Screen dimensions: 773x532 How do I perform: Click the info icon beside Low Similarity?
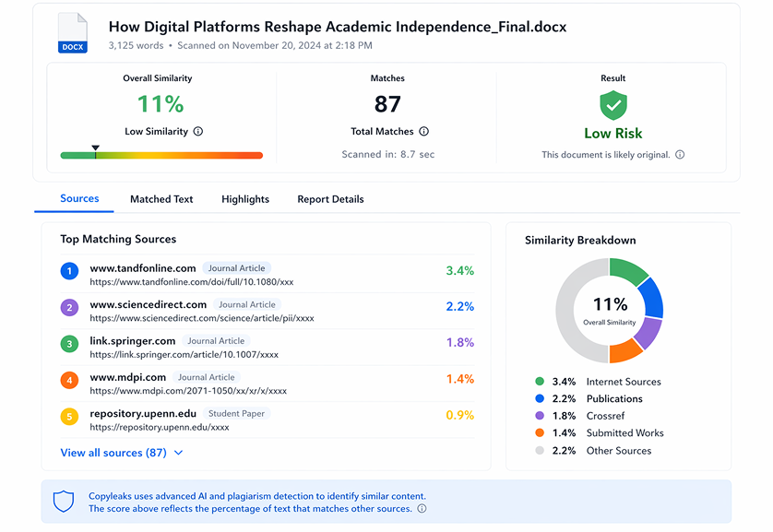tap(198, 132)
